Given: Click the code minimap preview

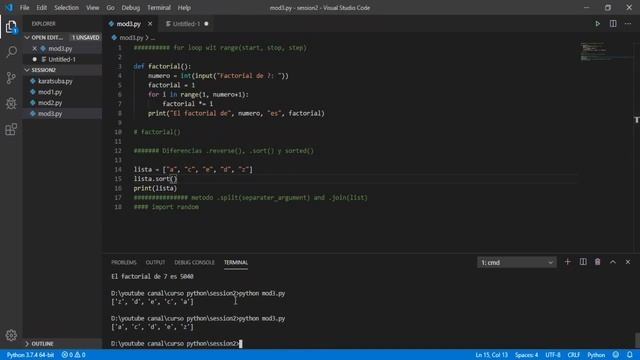Looking at the screenshot, I should [x=606, y=51].
